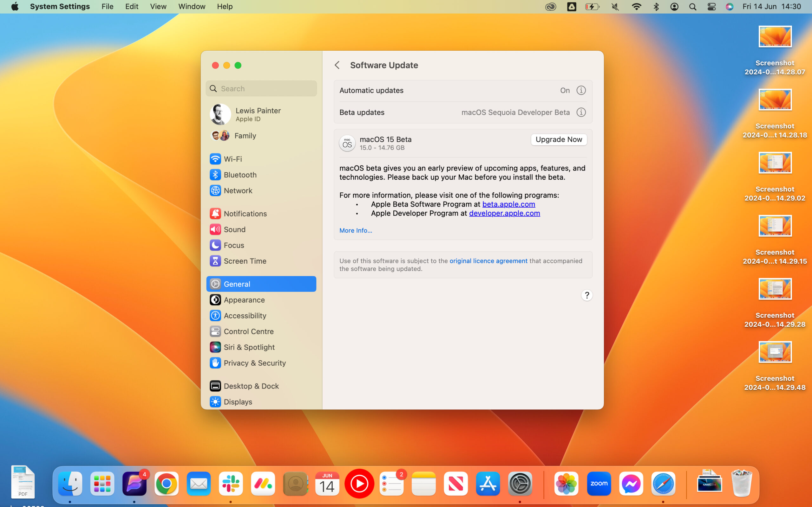Open the Apple menu
This screenshot has width=812, height=507.
click(14, 6)
